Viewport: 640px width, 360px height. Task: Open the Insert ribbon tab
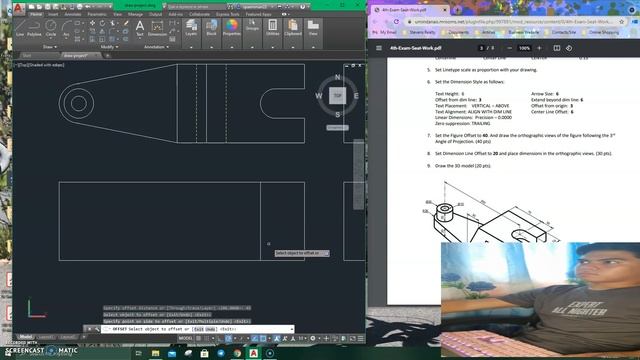click(x=53, y=14)
